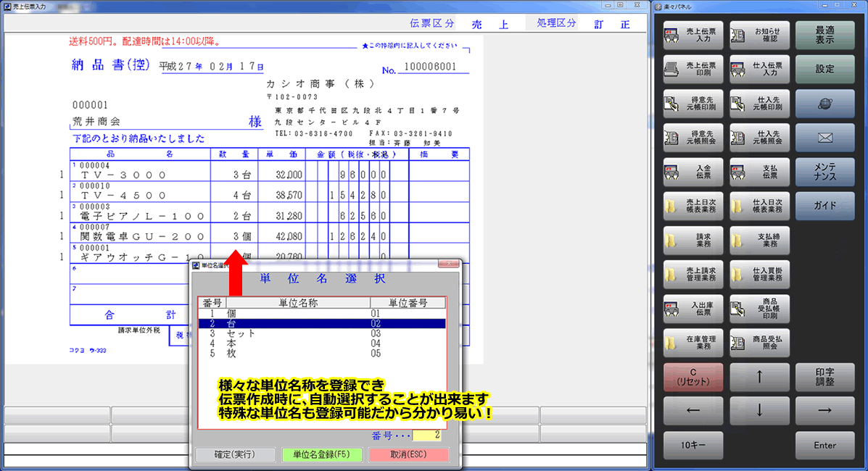
Task: Open the globe web browser button
Action: point(824,104)
